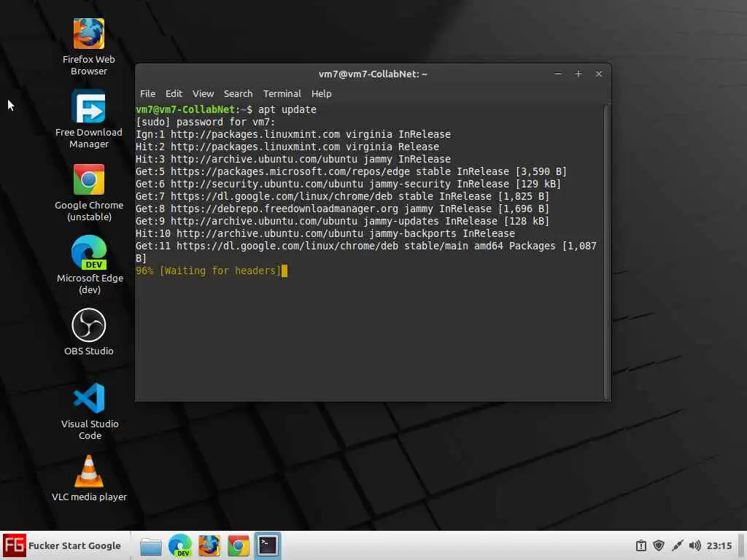The height and width of the screenshot is (560, 747).
Task: Launch Firefox from taskbar
Action: click(x=209, y=545)
